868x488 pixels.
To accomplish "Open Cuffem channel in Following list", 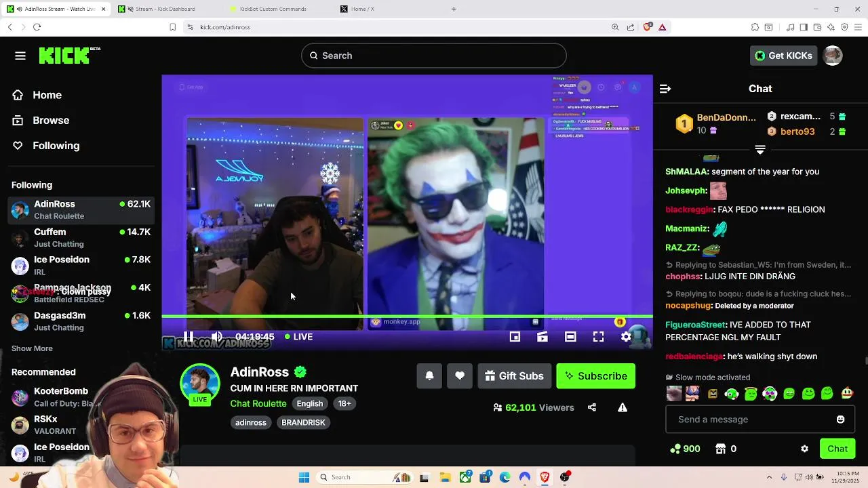I will click(81, 238).
